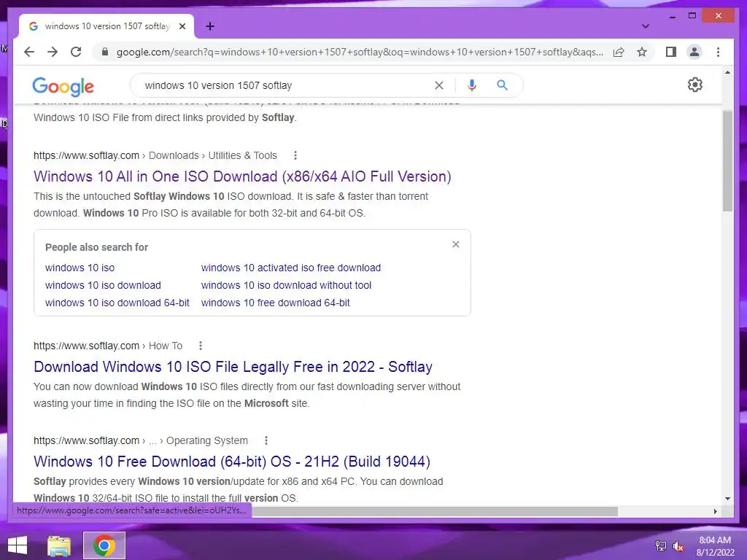Viewport: 747px width, 560px height.
Task: Open Google quick settings gear
Action: click(695, 85)
